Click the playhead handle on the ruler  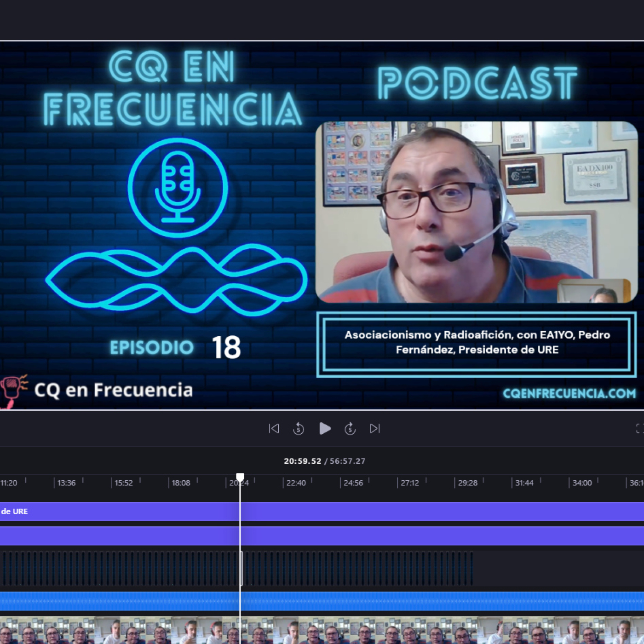coord(240,477)
